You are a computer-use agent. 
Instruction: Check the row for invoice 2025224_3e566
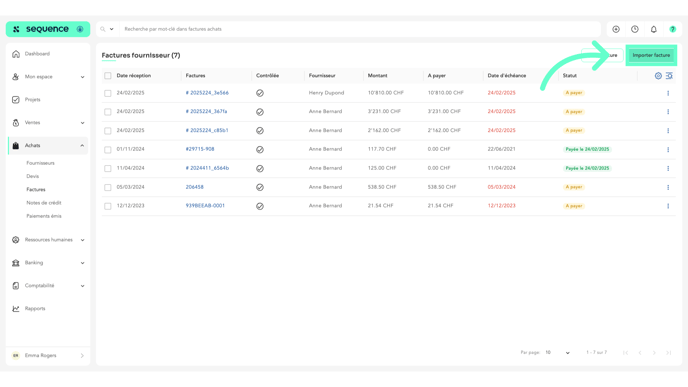(108, 93)
